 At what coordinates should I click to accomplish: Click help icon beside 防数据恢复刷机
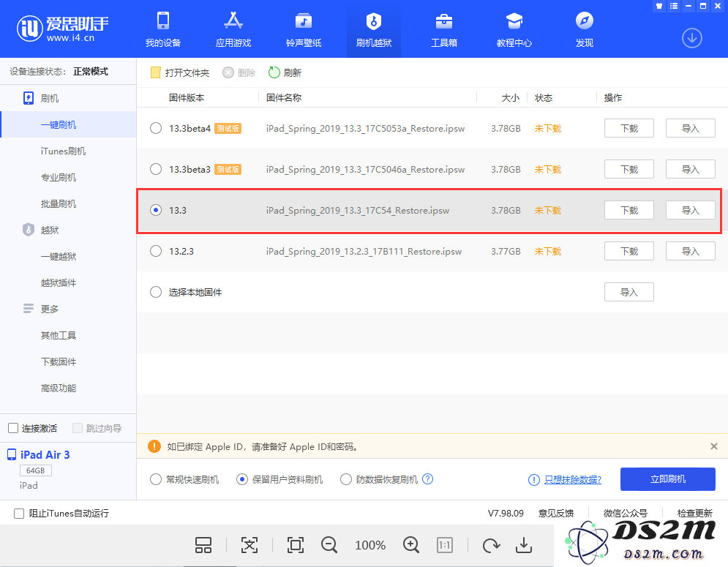tap(427, 478)
